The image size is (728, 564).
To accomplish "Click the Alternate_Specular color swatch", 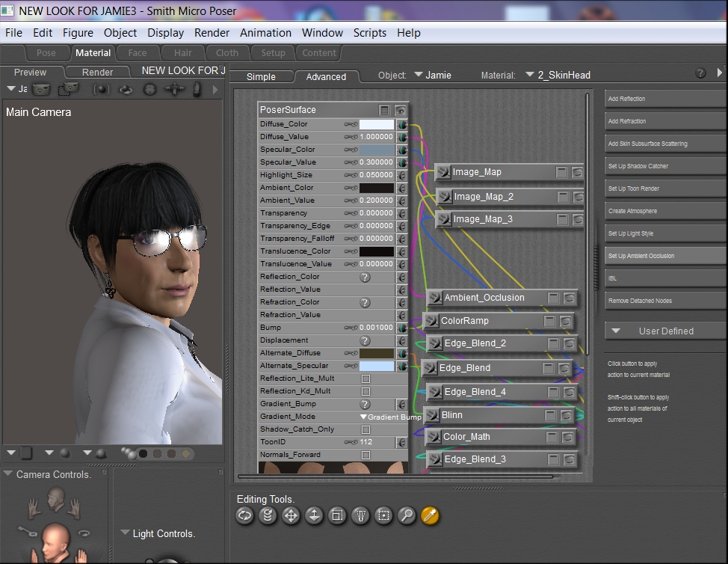I will pos(376,366).
